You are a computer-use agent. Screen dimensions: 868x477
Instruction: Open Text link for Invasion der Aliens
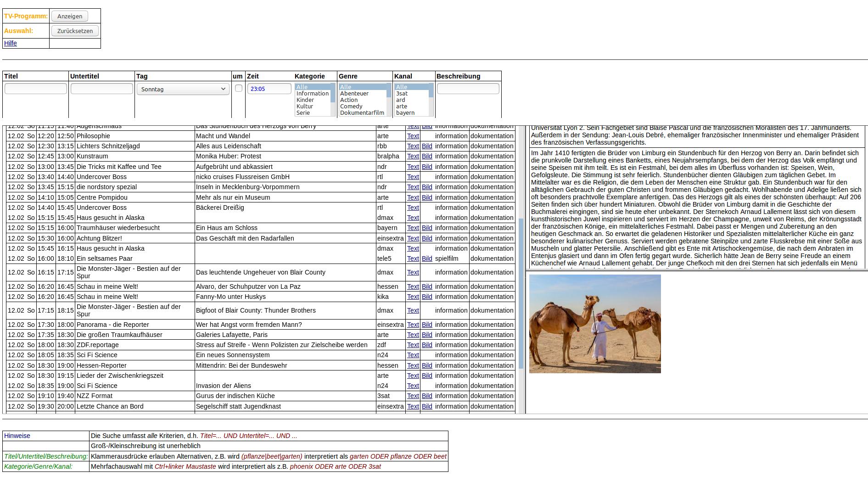click(413, 386)
